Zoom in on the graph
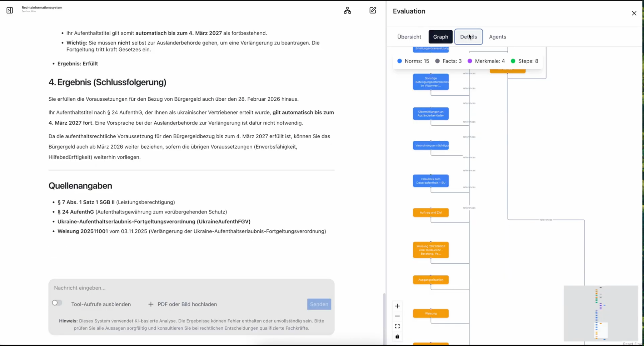The width and height of the screenshot is (644, 346). tap(397, 306)
